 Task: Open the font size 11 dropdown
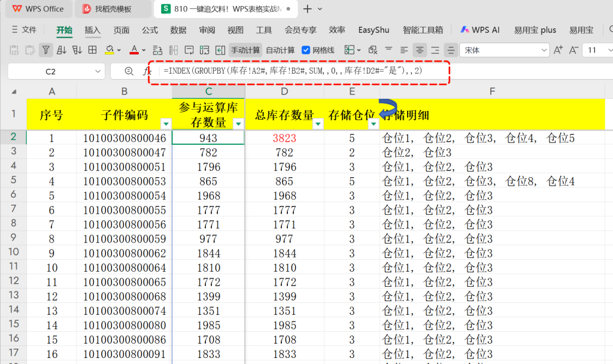point(609,50)
